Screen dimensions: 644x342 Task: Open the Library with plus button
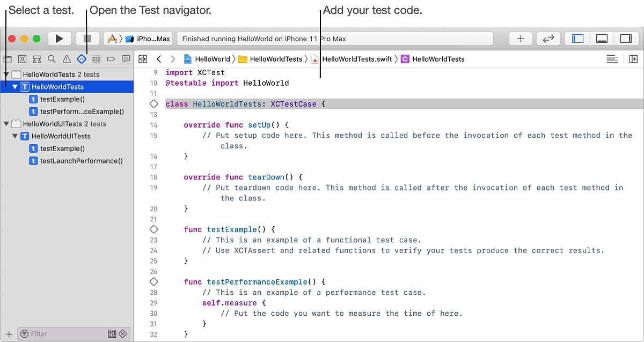pos(521,39)
